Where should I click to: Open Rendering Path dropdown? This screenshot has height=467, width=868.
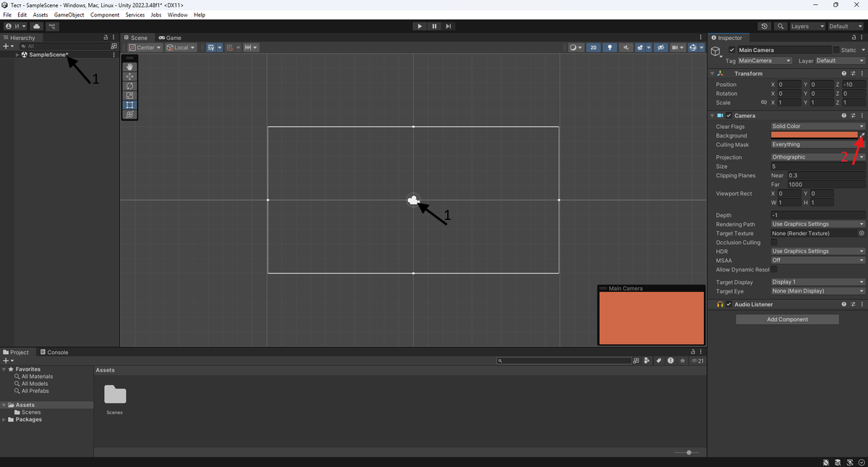[817, 224]
